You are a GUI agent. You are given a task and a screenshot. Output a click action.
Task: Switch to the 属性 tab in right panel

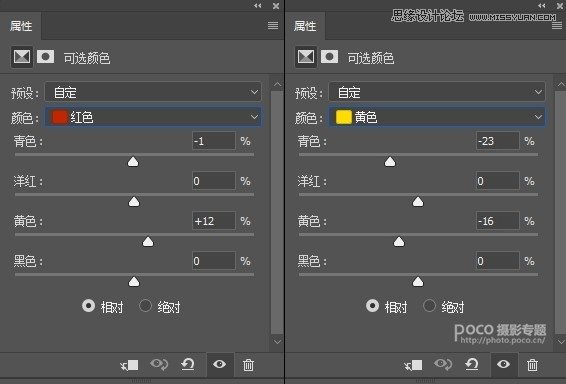click(x=305, y=26)
